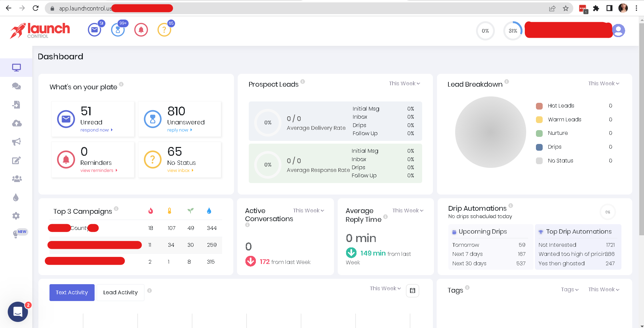Open the calendar date picker icon
This screenshot has height=328, width=644.
(x=412, y=291)
